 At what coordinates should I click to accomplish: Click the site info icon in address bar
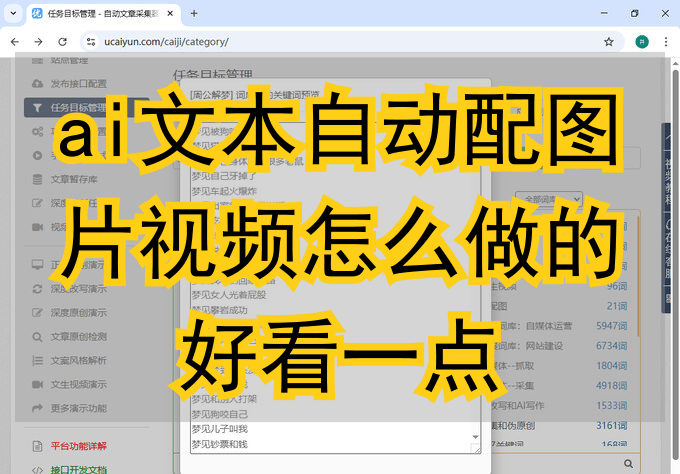coord(90,42)
